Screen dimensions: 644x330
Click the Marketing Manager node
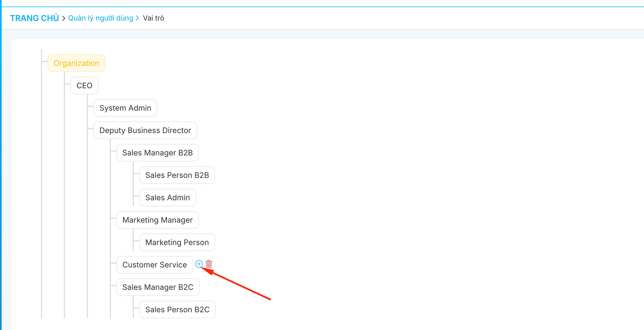point(157,220)
